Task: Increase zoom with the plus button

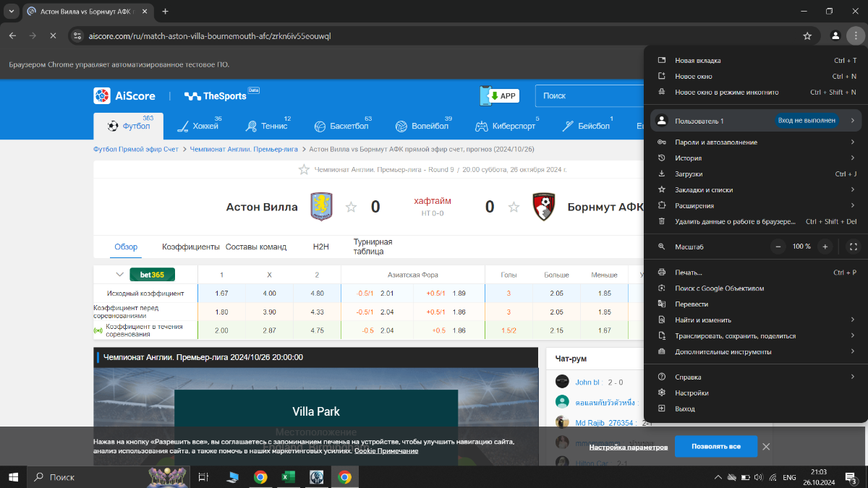Action: (825, 247)
